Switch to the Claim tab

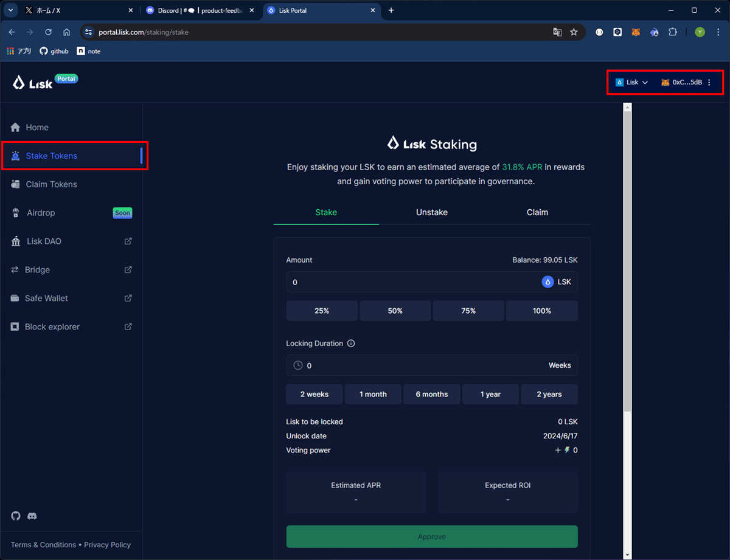point(537,212)
